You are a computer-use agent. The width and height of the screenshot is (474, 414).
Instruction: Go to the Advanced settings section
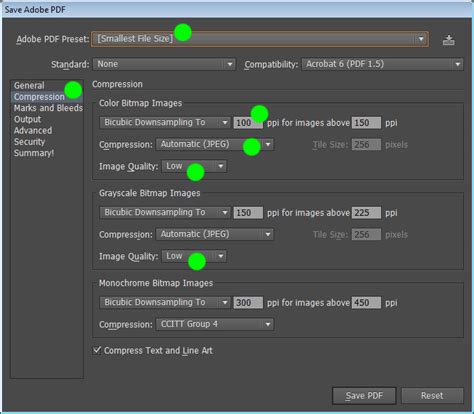pyautogui.click(x=33, y=130)
